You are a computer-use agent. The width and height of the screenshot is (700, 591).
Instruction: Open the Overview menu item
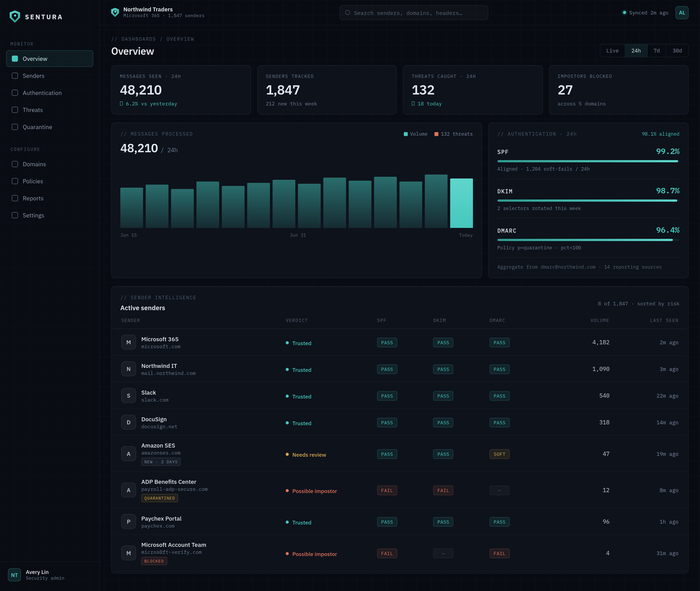click(x=49, y=59)
